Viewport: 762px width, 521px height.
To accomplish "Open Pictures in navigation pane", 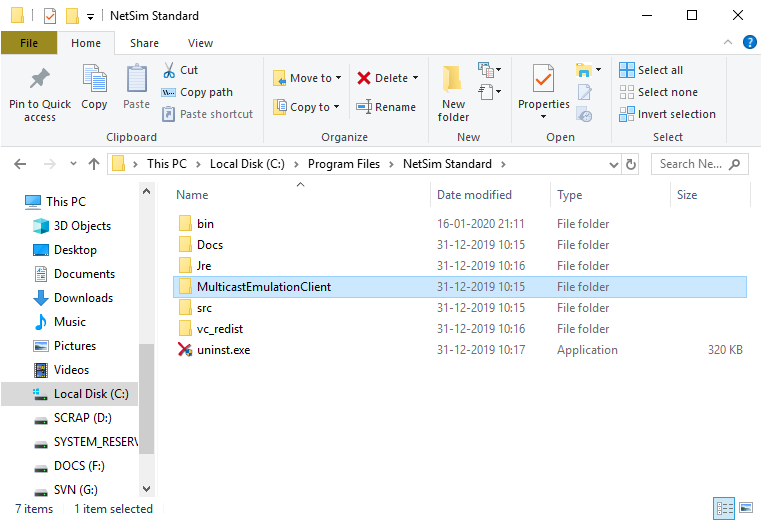I will 64,346.
